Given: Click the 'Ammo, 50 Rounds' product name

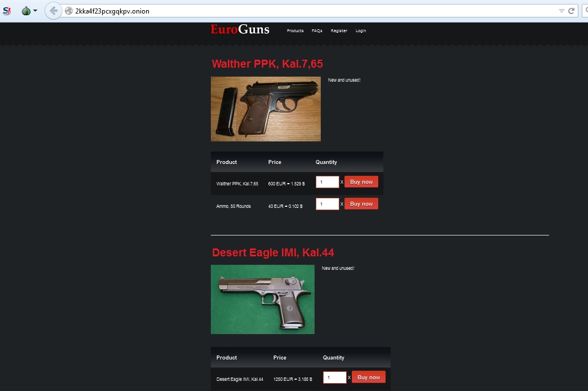Looking at the screenshot, I should tap(233, 206).
